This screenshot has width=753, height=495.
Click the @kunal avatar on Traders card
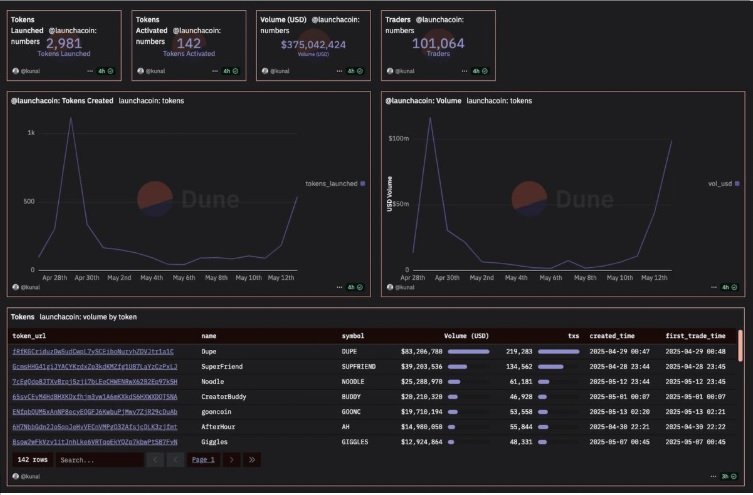pos(390,71)
